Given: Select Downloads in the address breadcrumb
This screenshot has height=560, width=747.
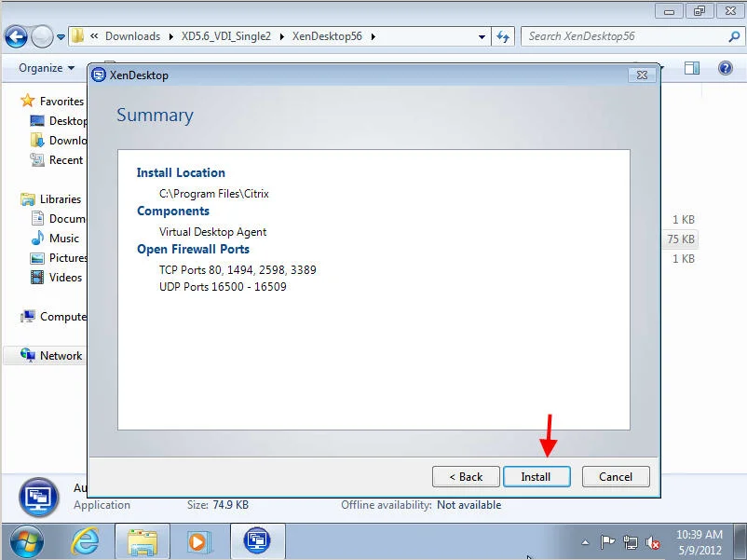Looking at the screenshot, I should point(132,36).
